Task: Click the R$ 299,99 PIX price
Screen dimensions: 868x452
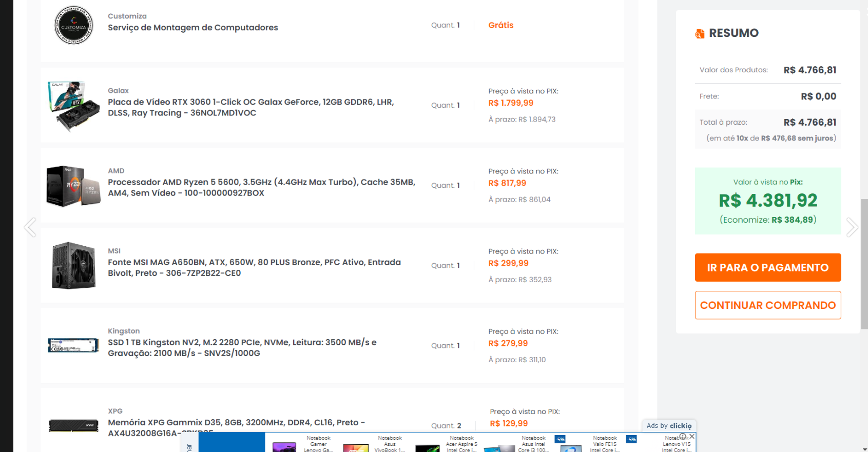Action: (x=508, y=263)
